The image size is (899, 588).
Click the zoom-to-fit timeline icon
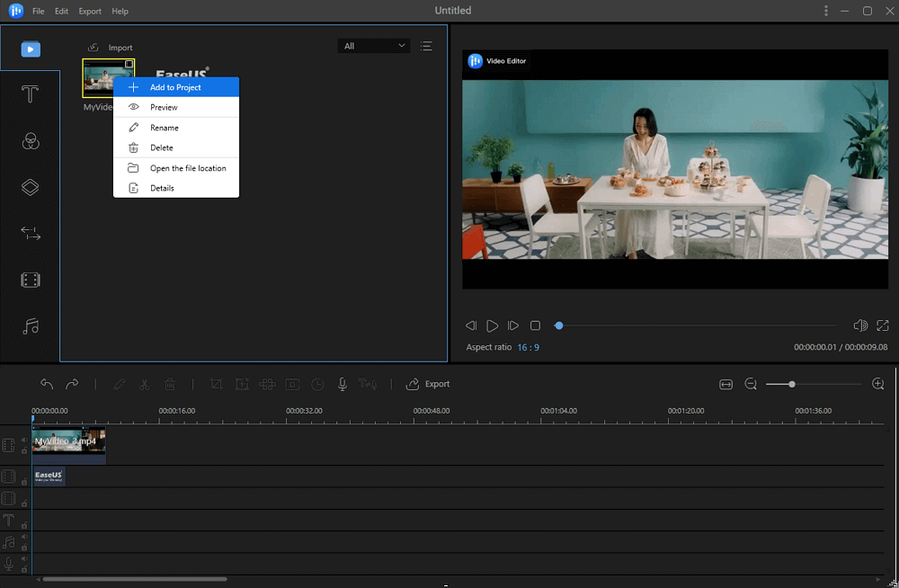pyautogui.click(x=725, y=384)
